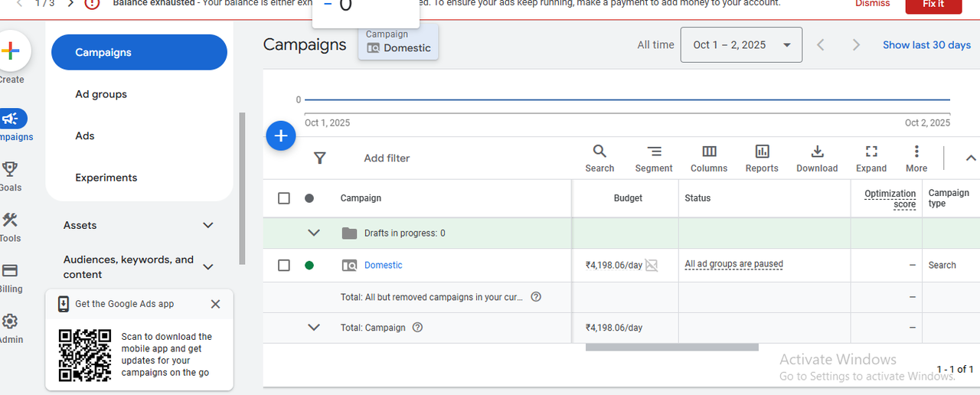Image resolution: width=980 pixels, height=395 pixels.
Task: Click Drafts in progress folder icon
Action: click(x=349, y=233)
